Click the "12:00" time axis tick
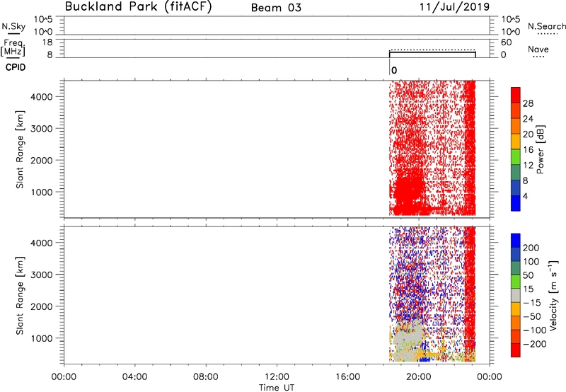Viewport: 566px width, 392px height. pos(277,377)
